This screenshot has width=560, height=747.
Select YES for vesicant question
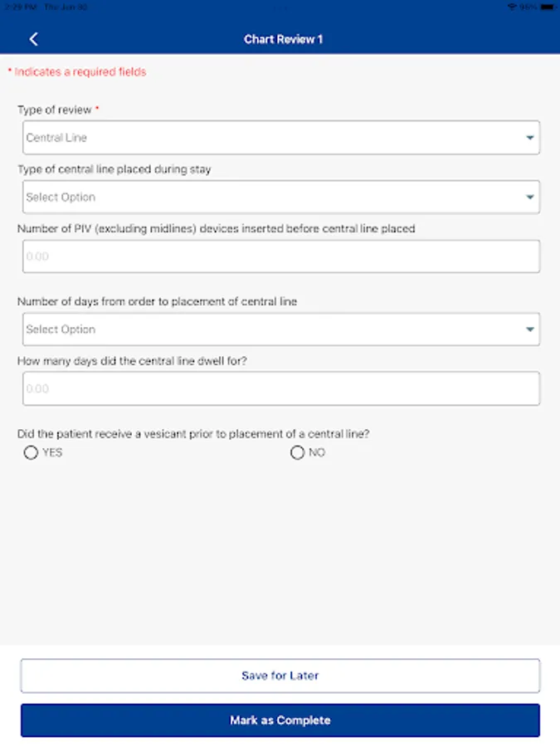[x=32, y=452]
